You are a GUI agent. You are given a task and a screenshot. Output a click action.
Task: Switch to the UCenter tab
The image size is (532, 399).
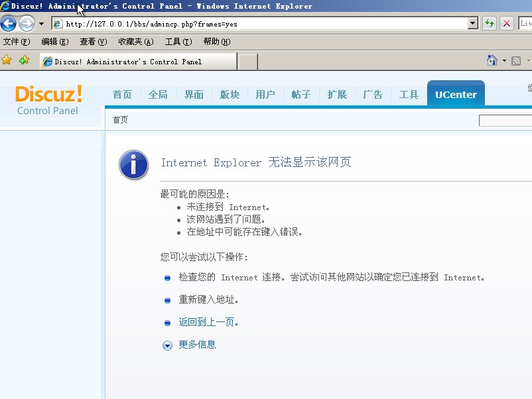click(x=456, y=94)
